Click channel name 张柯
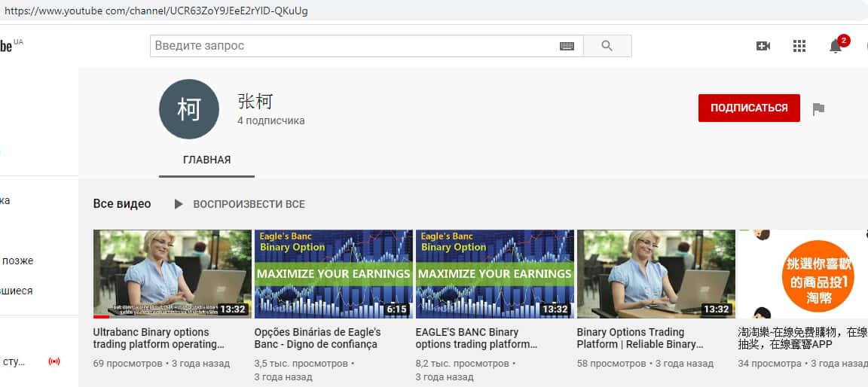Viewport: 868px width, 387px height. [255, 101]
